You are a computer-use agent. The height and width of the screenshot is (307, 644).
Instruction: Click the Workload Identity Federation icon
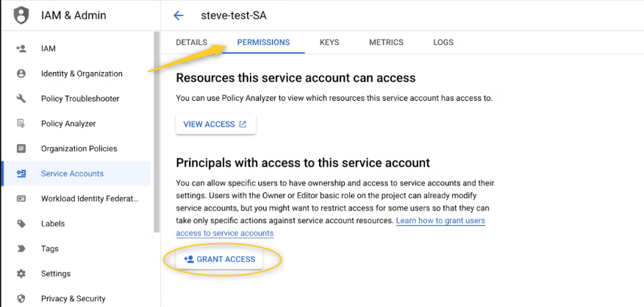point(21,199)
